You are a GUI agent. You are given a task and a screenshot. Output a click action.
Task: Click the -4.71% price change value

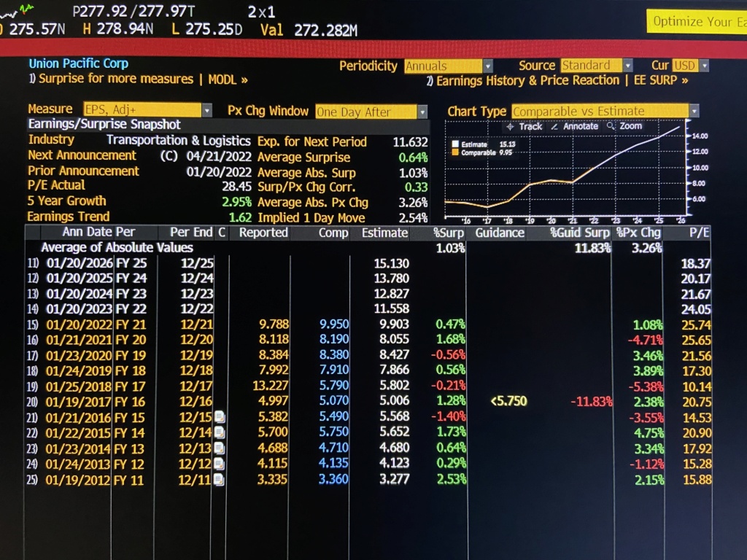(x=645, y=340)
